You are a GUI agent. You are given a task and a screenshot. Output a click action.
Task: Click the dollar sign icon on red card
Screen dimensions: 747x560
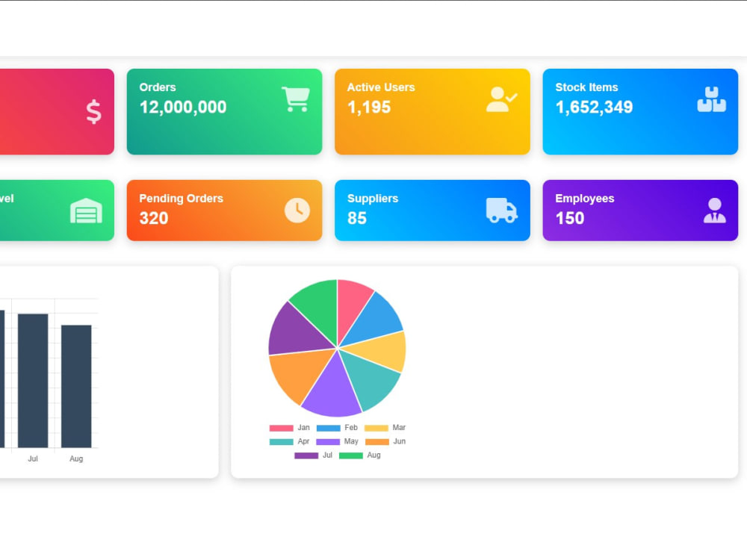pyautogui.click(x=94, y=112)
